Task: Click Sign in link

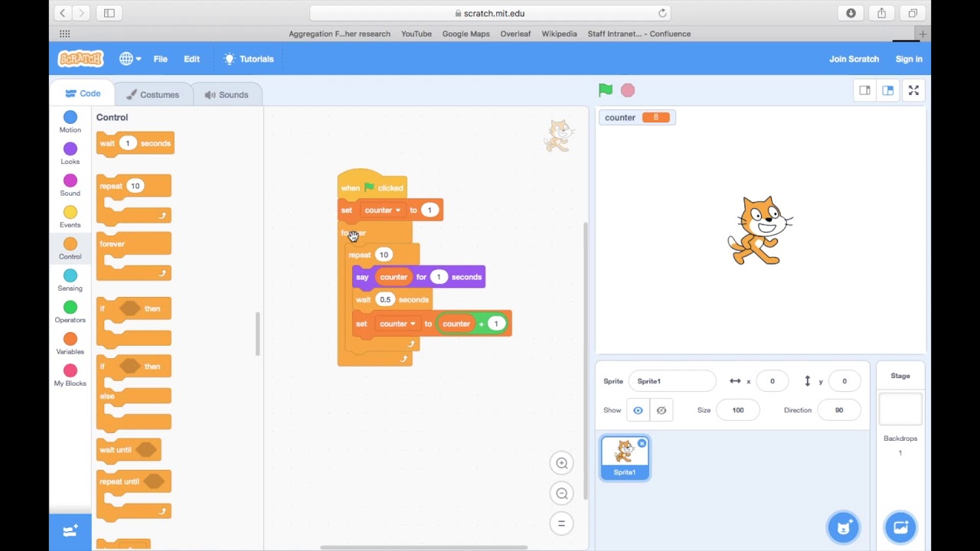Action: (x=909, y=59)
